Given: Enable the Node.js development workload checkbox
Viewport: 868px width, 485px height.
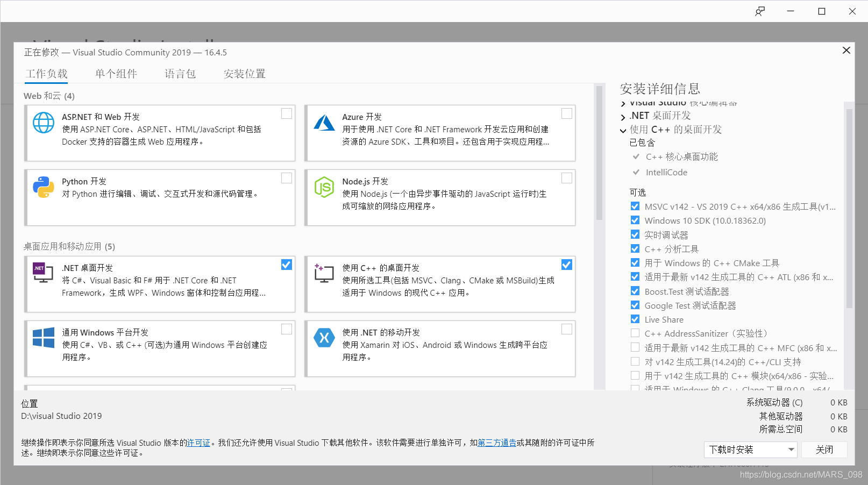Looking at the screenshot, I should point(567,178).
